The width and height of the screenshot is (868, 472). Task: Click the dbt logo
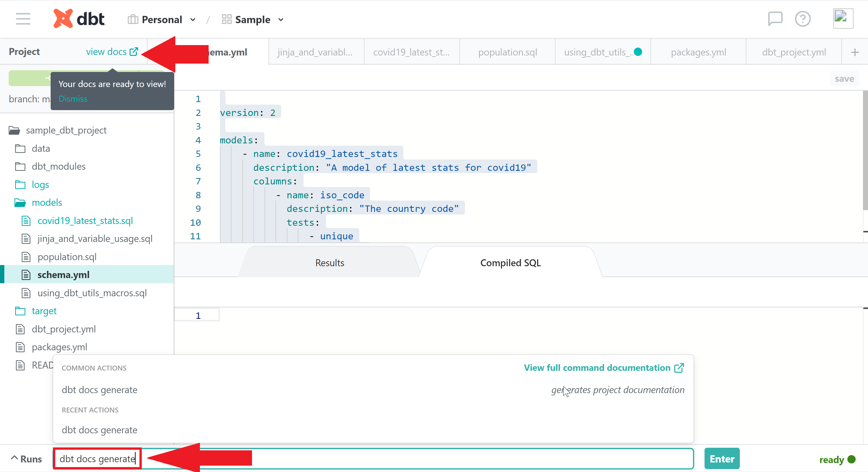(80, 19)
